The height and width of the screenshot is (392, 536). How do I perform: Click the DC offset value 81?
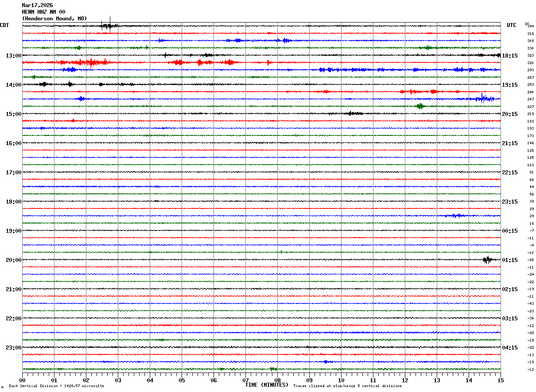[x=532, y=173]
